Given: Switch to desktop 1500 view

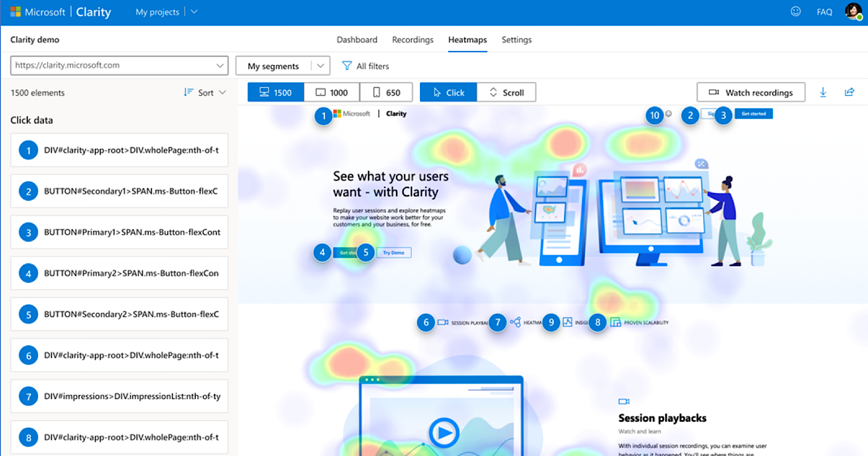Looking at the screenshot, I should coord(276,92).
